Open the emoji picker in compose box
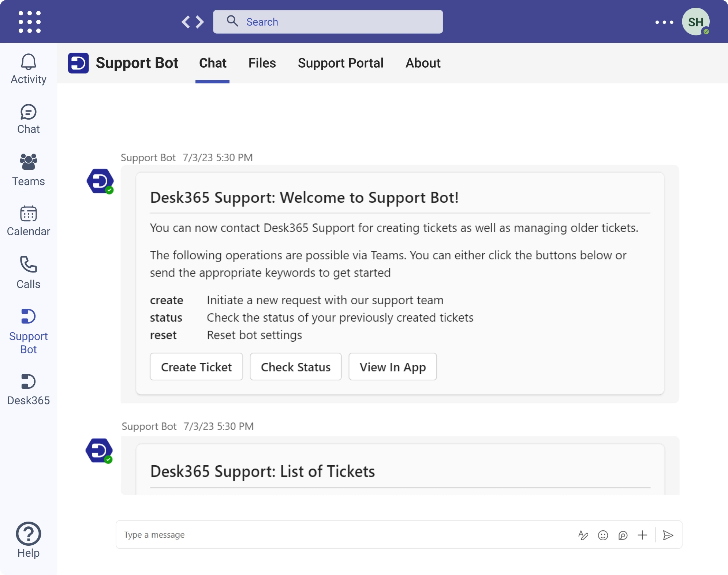This screenshot has height=575, width=728. point(603,535)
